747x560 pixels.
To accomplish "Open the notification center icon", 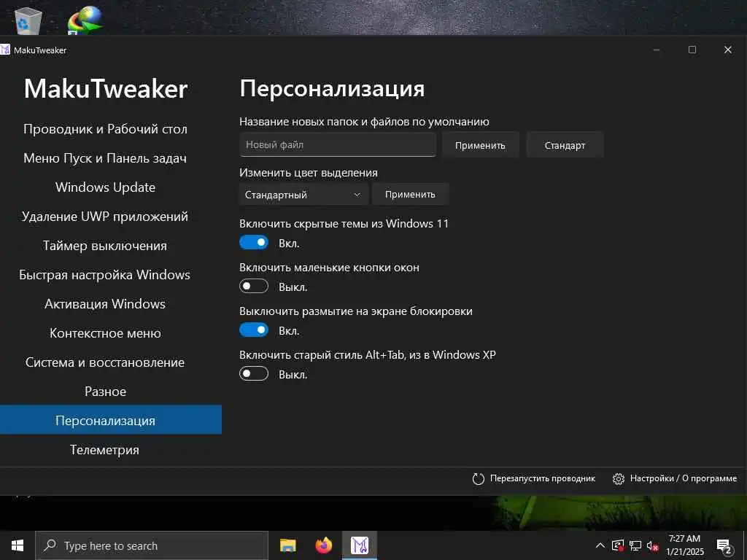I will [x=724, y=546].
